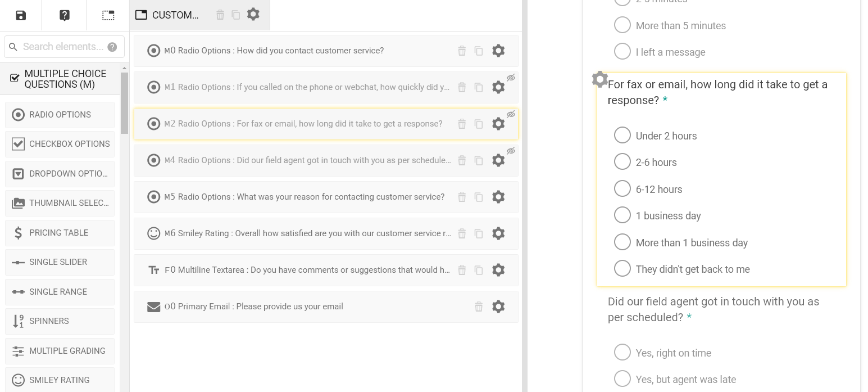Select the "Under 2 hours" radio option
Screen dimensions: 868x392
tap(622, 136)
